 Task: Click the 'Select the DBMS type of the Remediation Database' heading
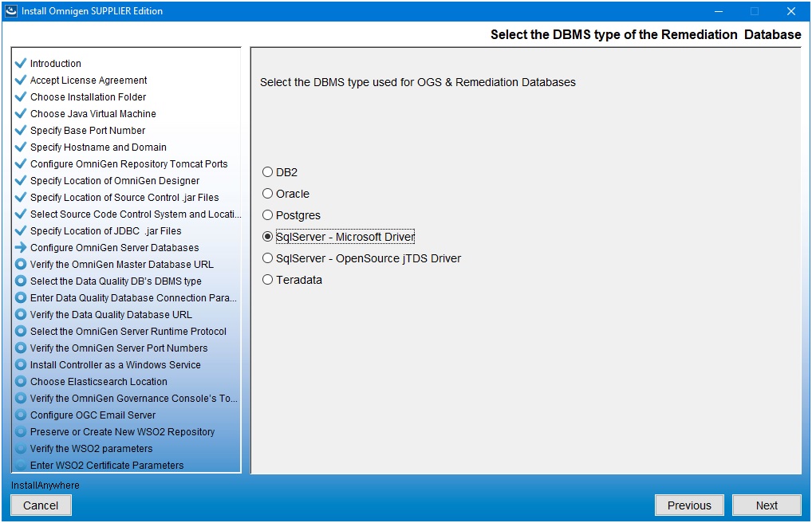pos(645,34)
